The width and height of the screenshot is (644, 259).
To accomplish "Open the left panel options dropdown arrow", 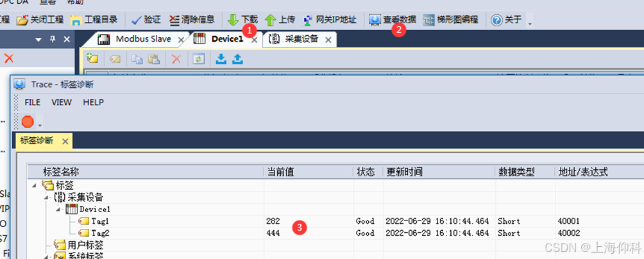I will click(x=38, y=40).
